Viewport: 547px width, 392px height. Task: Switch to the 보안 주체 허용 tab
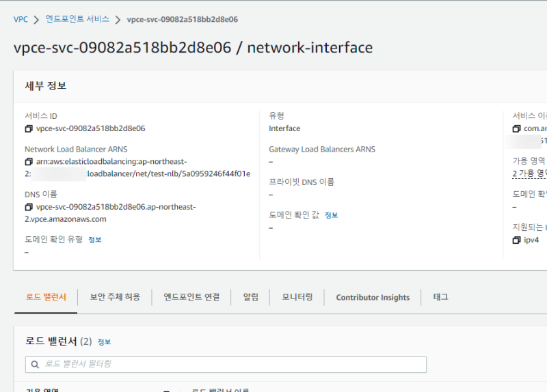(115, 297)
